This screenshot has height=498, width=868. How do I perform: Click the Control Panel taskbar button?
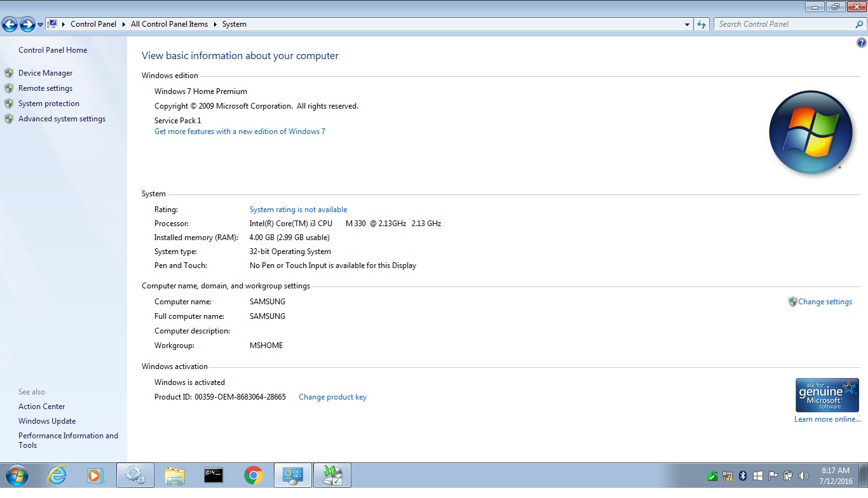[x=293, y=475]
